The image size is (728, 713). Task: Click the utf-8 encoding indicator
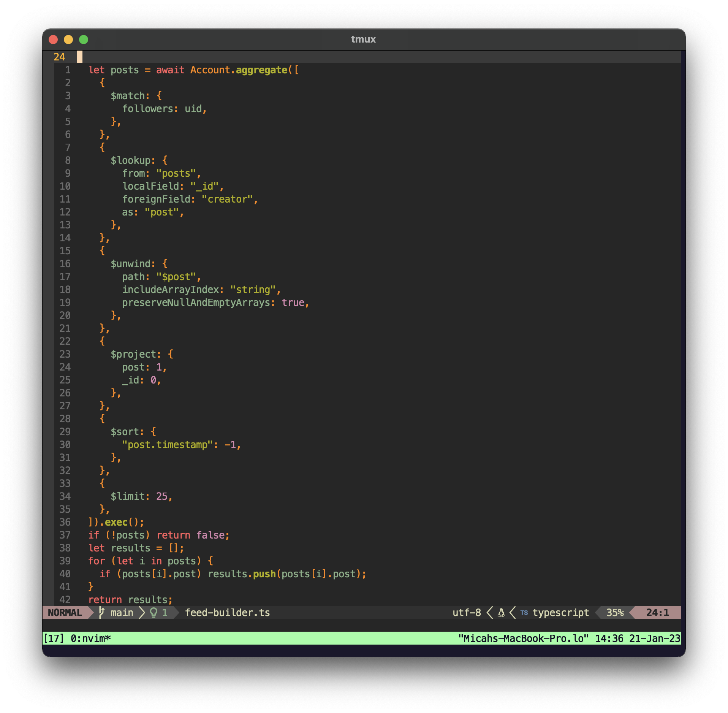467,612
